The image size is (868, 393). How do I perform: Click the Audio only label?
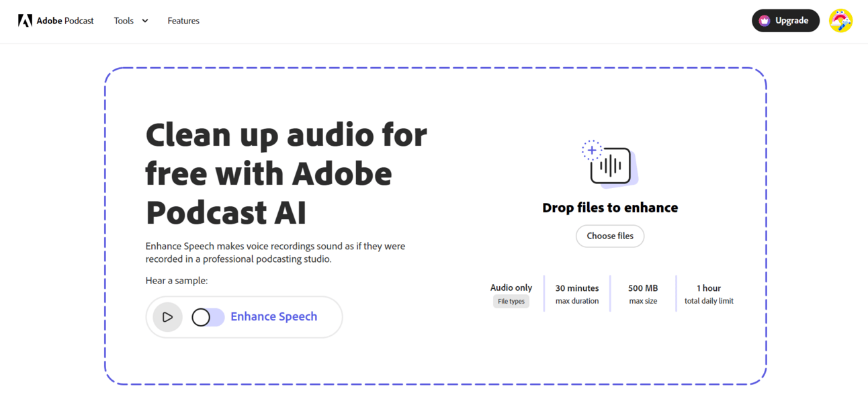[511, 288]
